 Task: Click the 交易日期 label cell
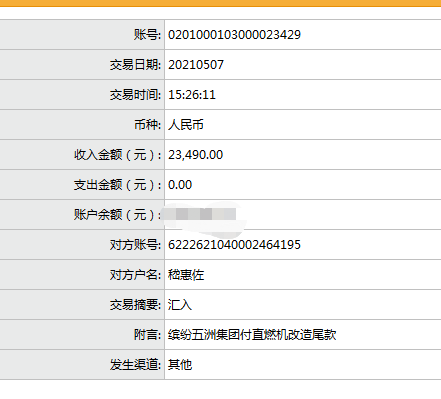click(82, 65)
